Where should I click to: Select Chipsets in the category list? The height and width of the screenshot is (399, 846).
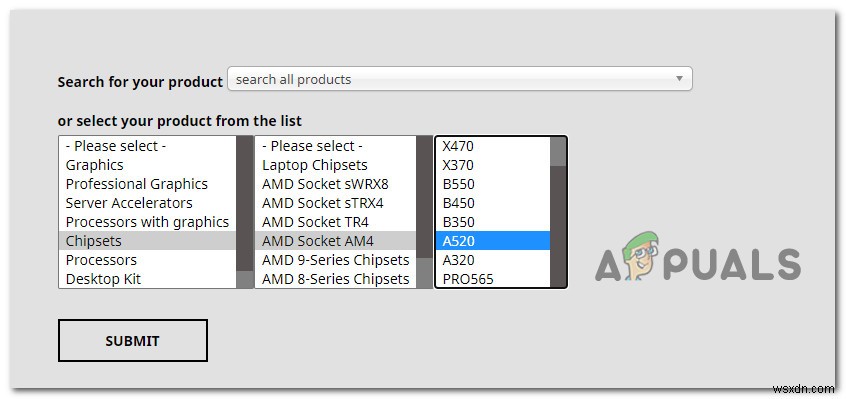[147, 240]
